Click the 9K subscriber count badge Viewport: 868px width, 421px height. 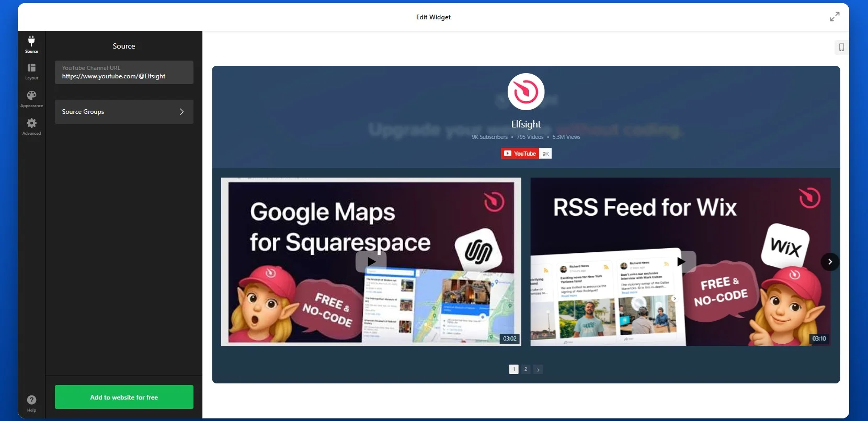pos(545,154)
